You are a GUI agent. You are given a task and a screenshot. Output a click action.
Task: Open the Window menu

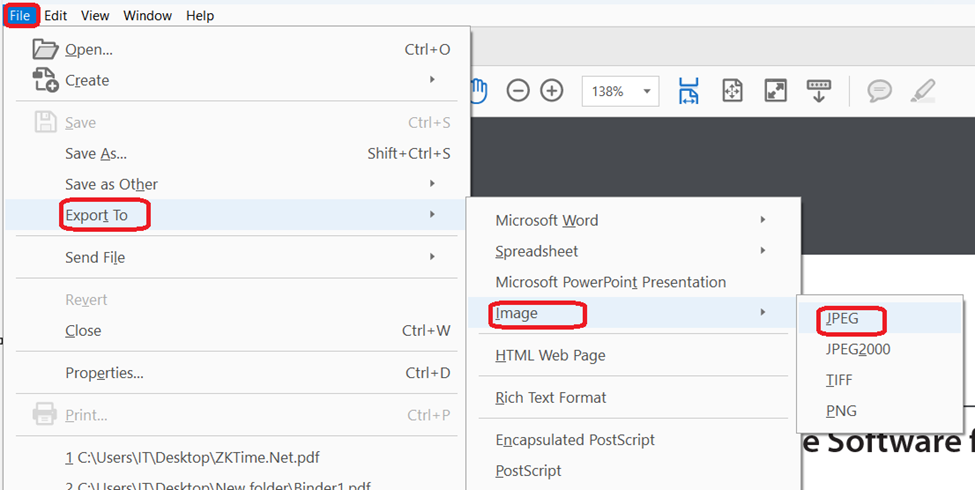[x=147, y=16]
